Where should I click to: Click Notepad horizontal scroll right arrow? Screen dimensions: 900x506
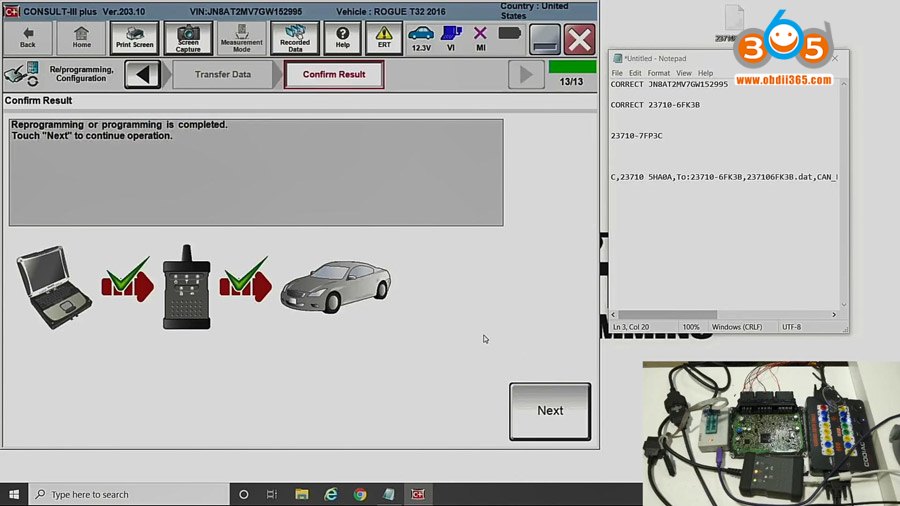tap(834, 314)
